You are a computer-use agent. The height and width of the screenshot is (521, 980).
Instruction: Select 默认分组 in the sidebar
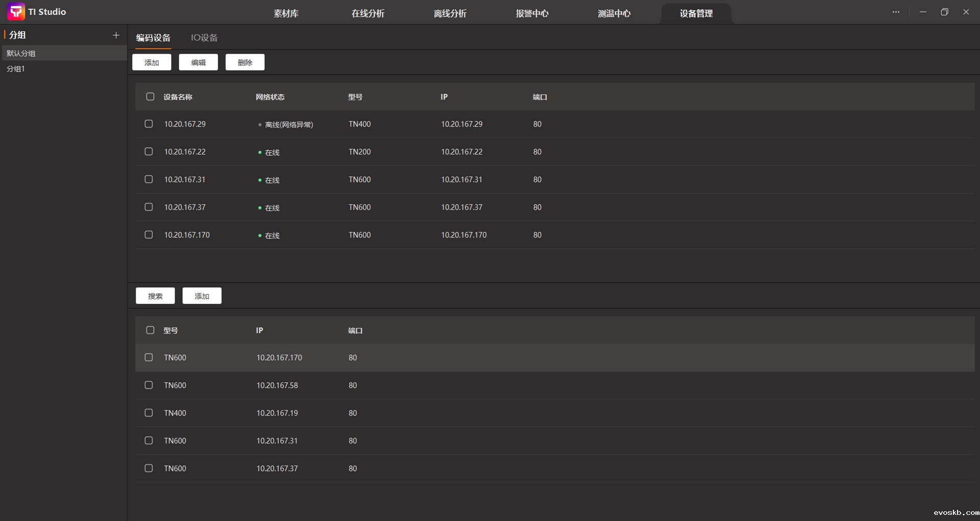(x=21, y=53)
